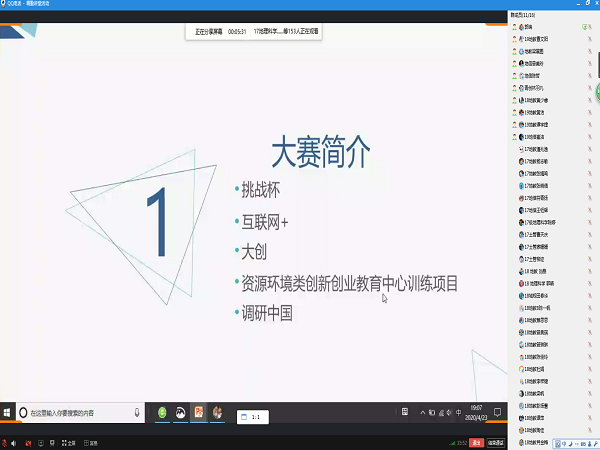Toggle the punctuation icon on Sogou toolbar

point(577,445)
